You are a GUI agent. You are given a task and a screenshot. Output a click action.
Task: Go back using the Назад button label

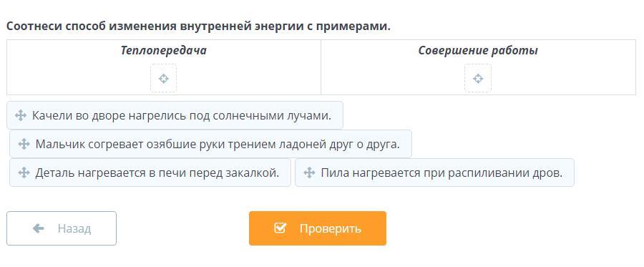pyautogui.click(x=74, y=228)
